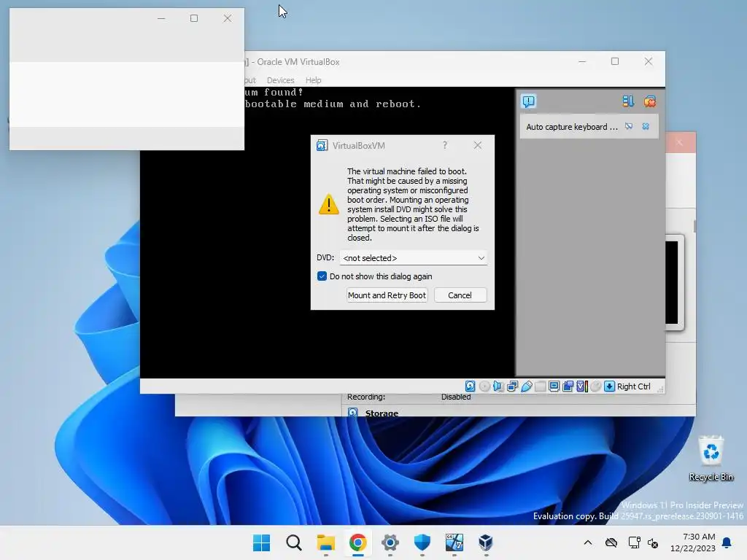Open the Help menu in VirtualBox
Image resolution: width=747 pixels, height=560 pixels.
click(313, 80)
